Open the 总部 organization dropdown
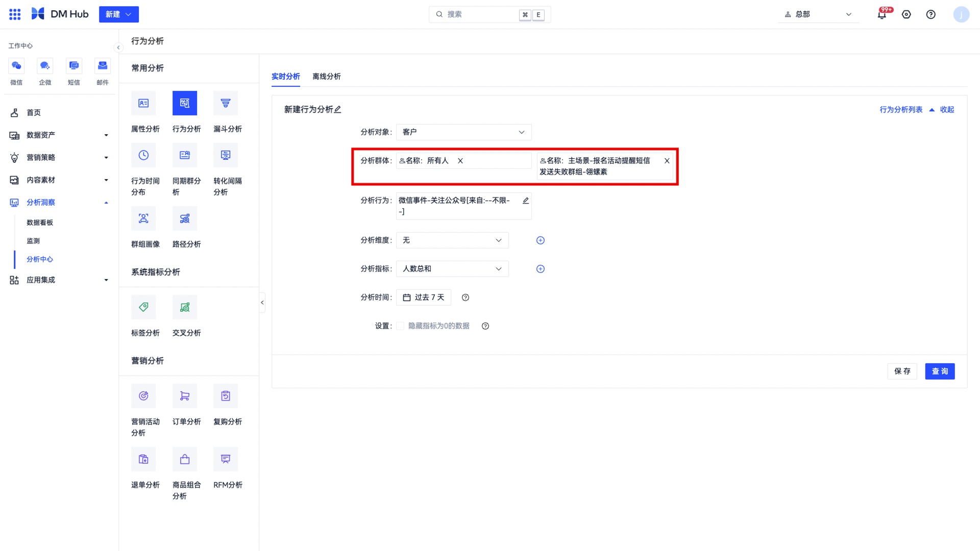Image resolution: width=980 pixels, height=551 pixels. click(x=818, y=14)
